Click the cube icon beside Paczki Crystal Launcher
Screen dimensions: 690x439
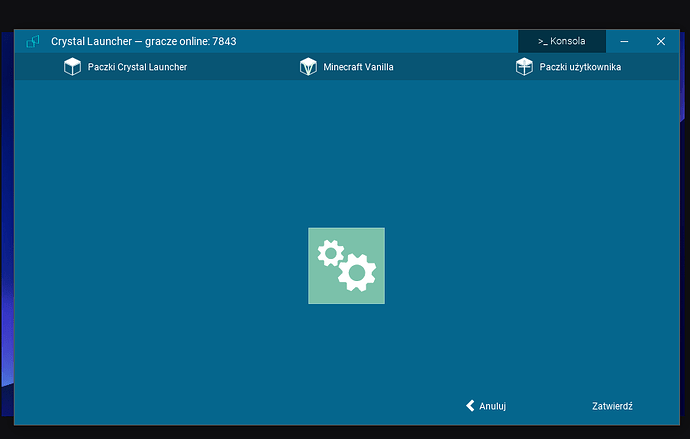click(x=72, y=67)
